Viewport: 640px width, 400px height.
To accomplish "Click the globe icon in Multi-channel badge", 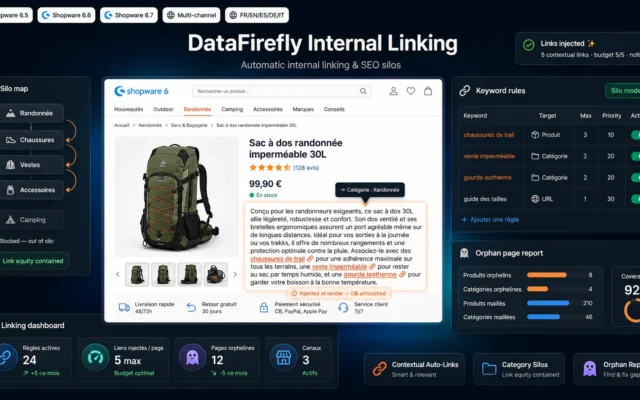I will [x=171, y=15].
